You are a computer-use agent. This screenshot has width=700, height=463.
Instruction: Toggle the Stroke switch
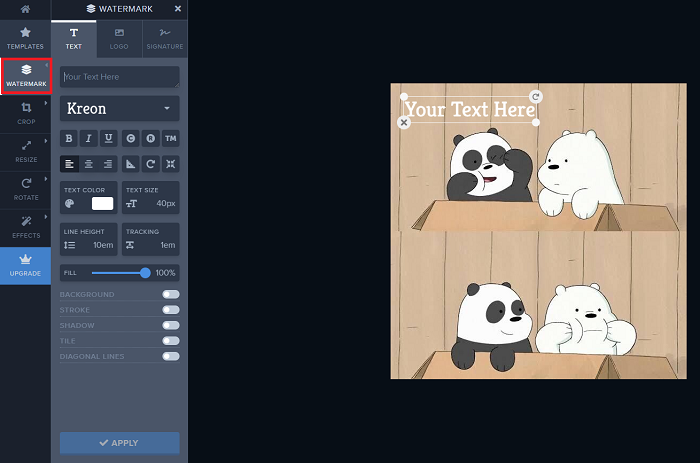pyautogui.click(x=171, y=310)
